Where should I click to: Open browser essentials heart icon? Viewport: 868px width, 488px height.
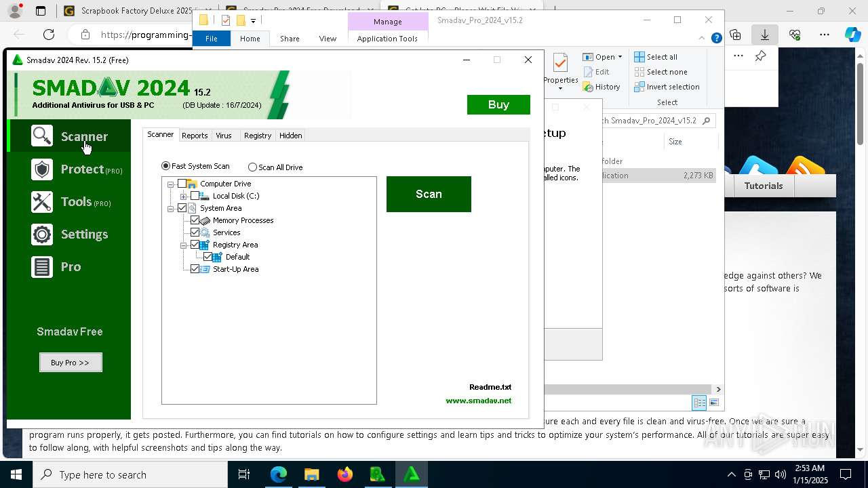[795, 35]
